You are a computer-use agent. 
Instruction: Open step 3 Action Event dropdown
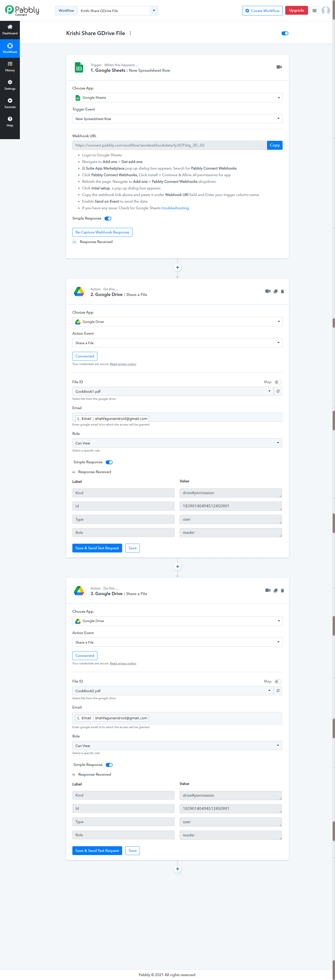point(177,642)
